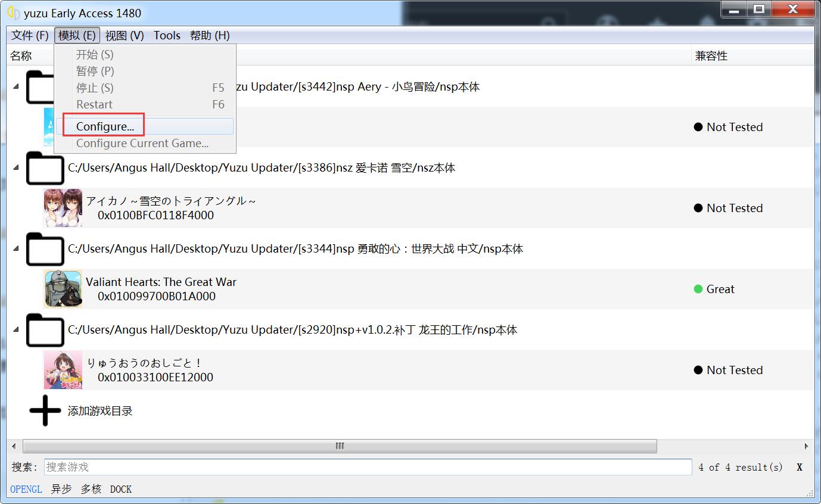The image size is (821, 504).
Task: Select Valiant Hearts: The Great War title
Action: tap(161, 282)
